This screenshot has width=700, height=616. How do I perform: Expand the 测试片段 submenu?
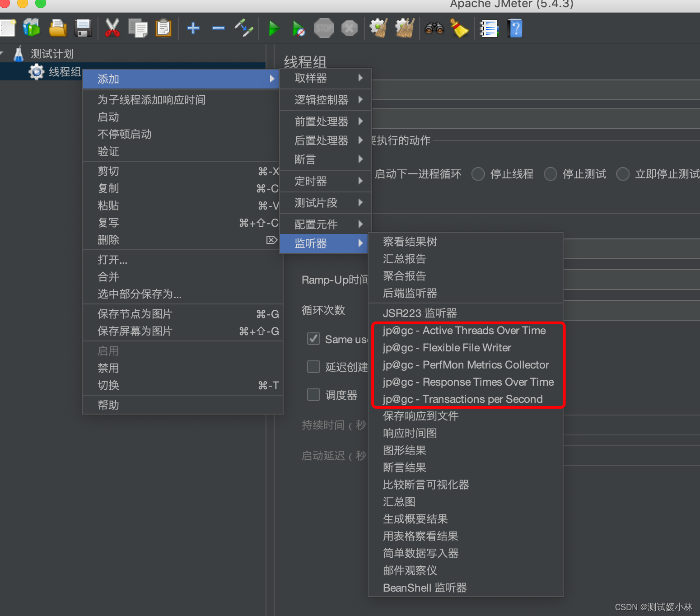click(x=326, y=203)
